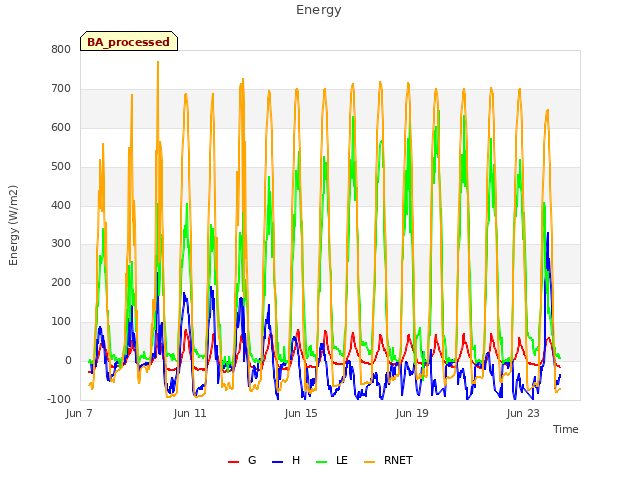This screenshot has height=480, width=640.
Task: Click the BA_processed label box
Action: (129, 41)
